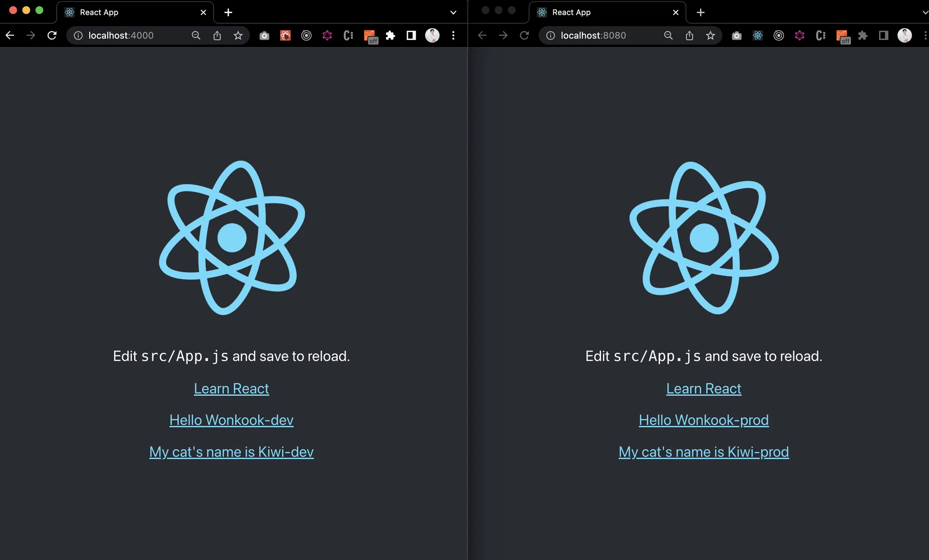Reload the localhost:8080 page
The image size is (929, 560).
pyautogui.click(x=524, y=35)
